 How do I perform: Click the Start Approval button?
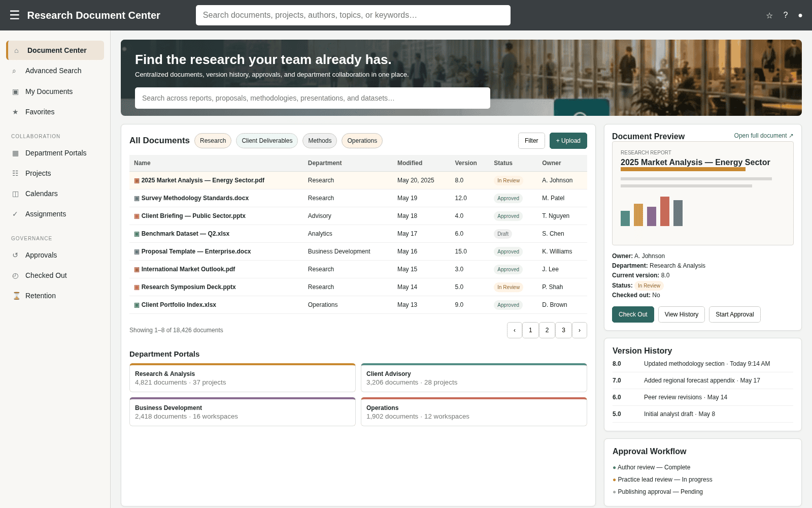(735, 314)
